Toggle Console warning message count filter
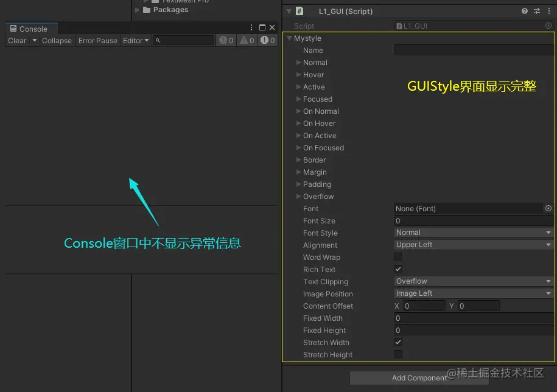 (x=247, y=40)
